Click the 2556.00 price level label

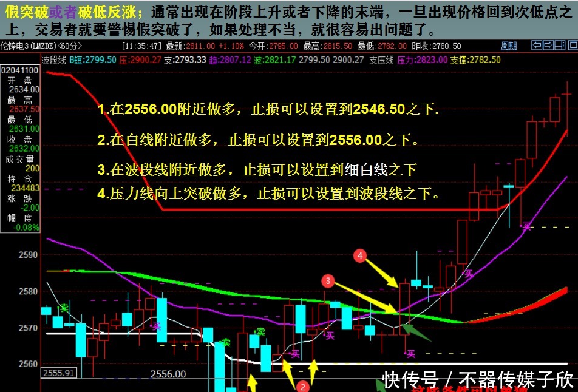pyautogui.click(x=168, y=374)
